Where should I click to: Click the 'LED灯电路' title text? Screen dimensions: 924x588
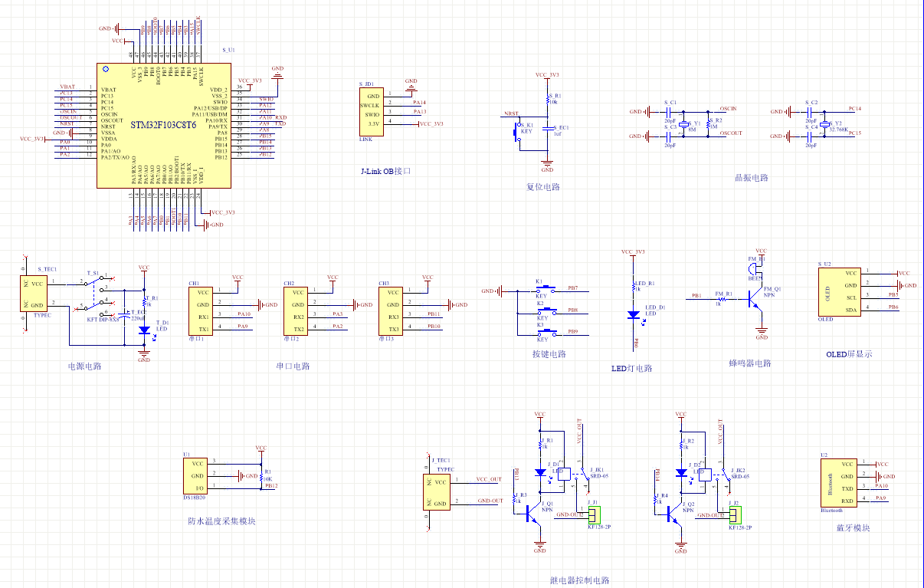pos(632,369)
